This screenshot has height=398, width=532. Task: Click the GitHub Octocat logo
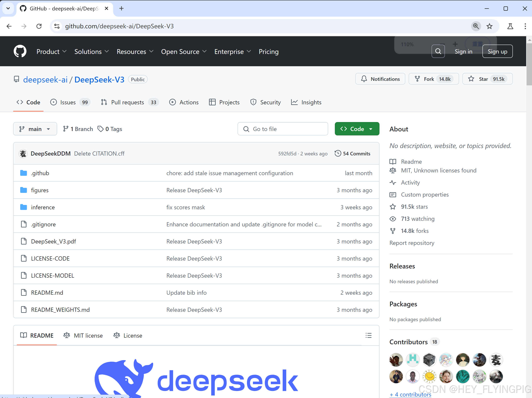pyautogui.click(x=20, y=51)
